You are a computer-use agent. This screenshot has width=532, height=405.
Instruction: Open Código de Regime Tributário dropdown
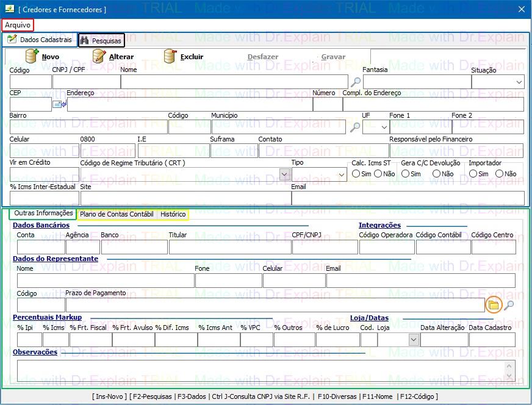284,174
